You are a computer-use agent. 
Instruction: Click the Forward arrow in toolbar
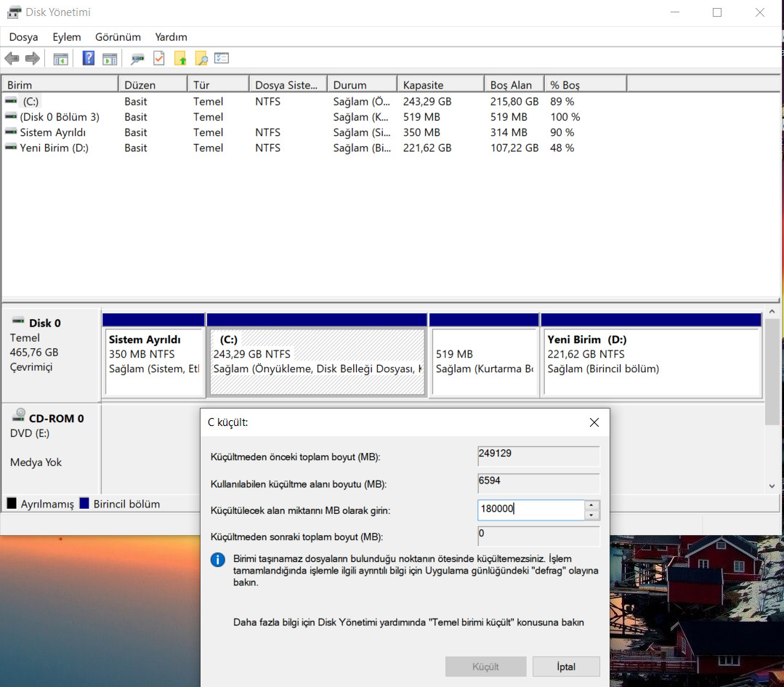(x=32, y=59)
